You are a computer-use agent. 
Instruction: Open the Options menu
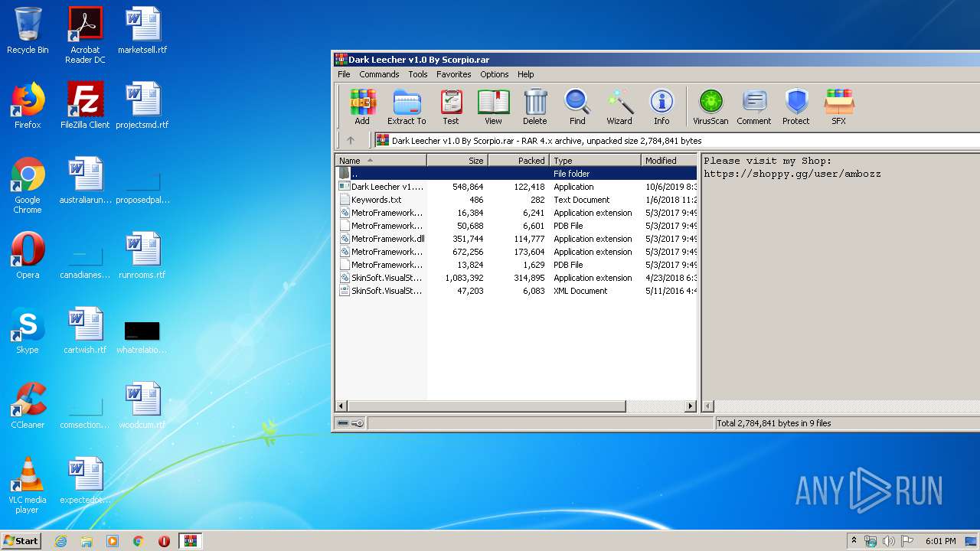(495, 74)
